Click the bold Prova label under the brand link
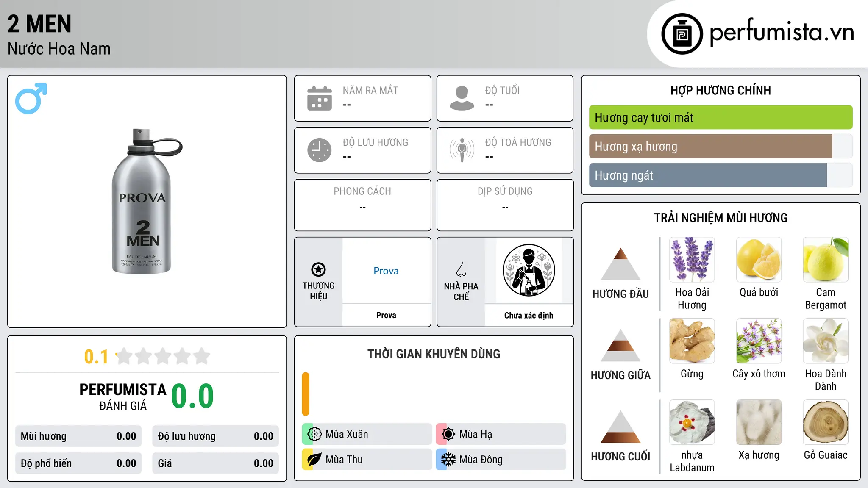 [x=386, y=315]
